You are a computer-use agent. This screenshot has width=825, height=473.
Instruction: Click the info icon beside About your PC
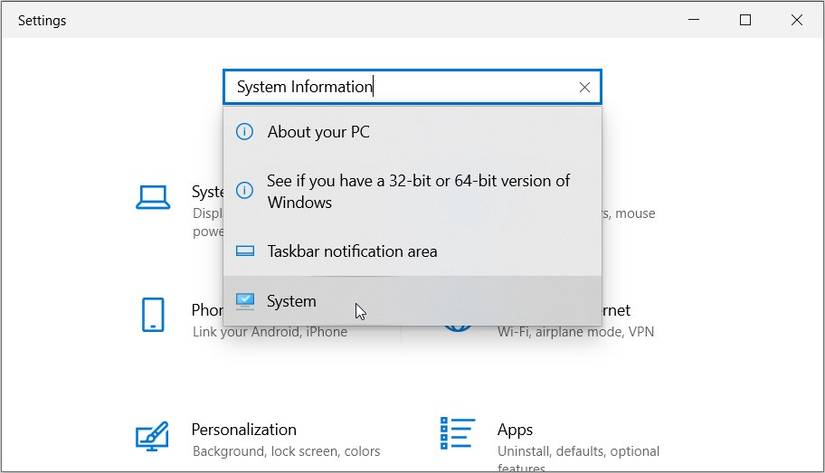[244, 132]
